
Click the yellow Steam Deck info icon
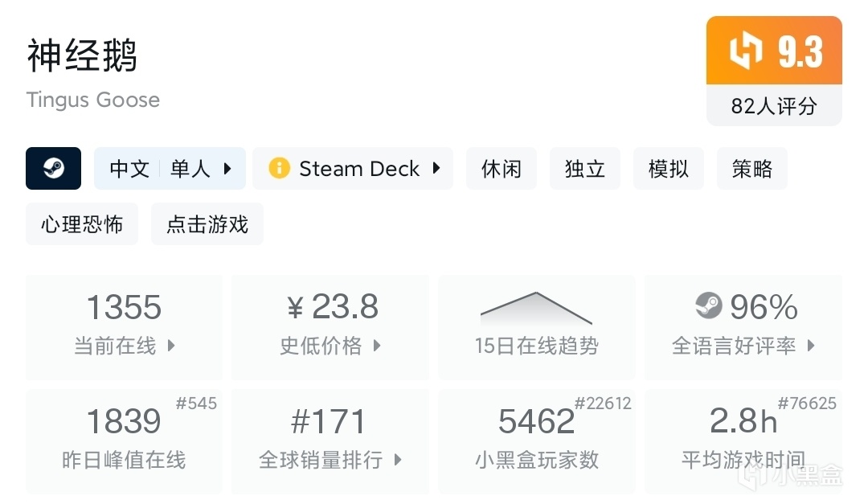(x=279, y=168)
